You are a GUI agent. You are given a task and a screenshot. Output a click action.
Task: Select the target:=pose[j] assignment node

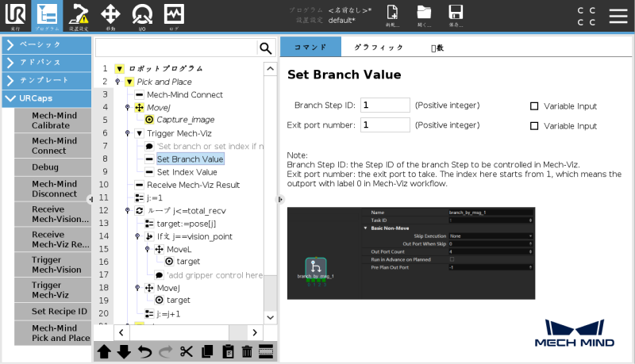tap(187, 224)
